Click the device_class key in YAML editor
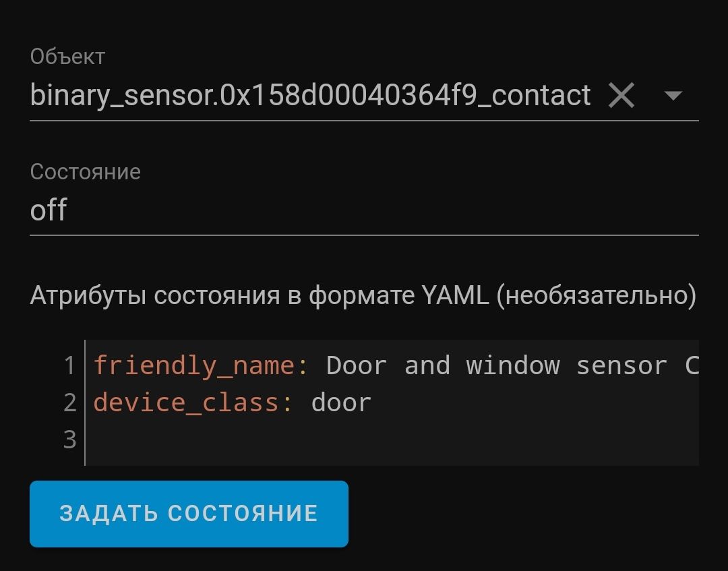728x571 pixels. 185,402
